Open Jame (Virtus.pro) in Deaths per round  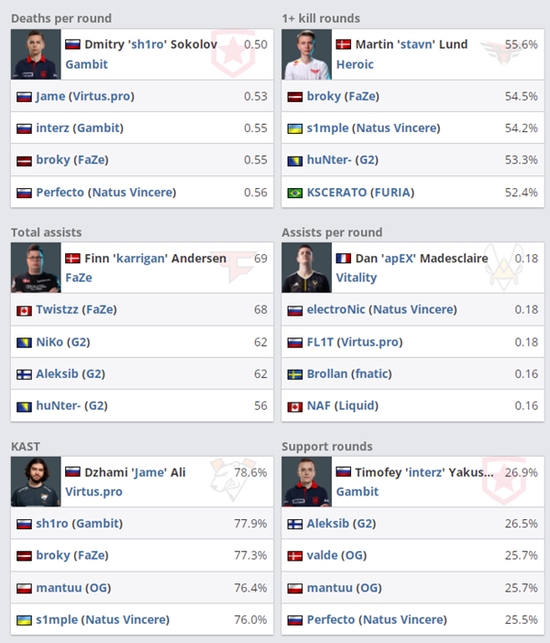pos(85,96)
